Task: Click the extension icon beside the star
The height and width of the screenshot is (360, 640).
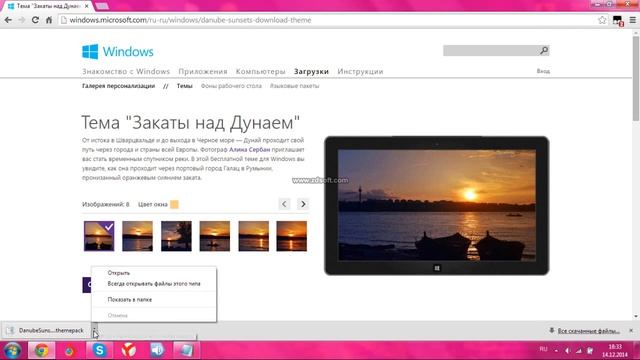Action: [618, 21]
